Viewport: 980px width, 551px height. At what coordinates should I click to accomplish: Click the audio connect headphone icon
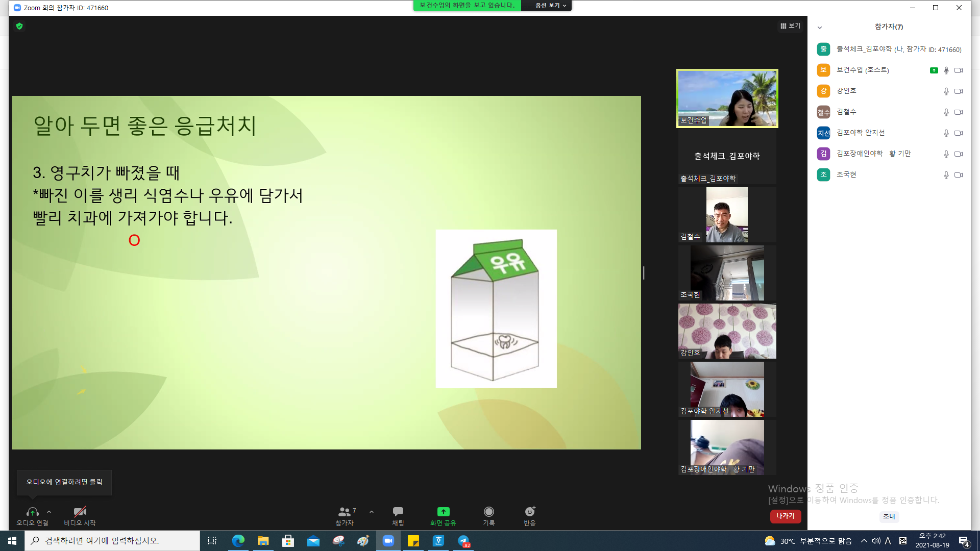click(32, 512)
